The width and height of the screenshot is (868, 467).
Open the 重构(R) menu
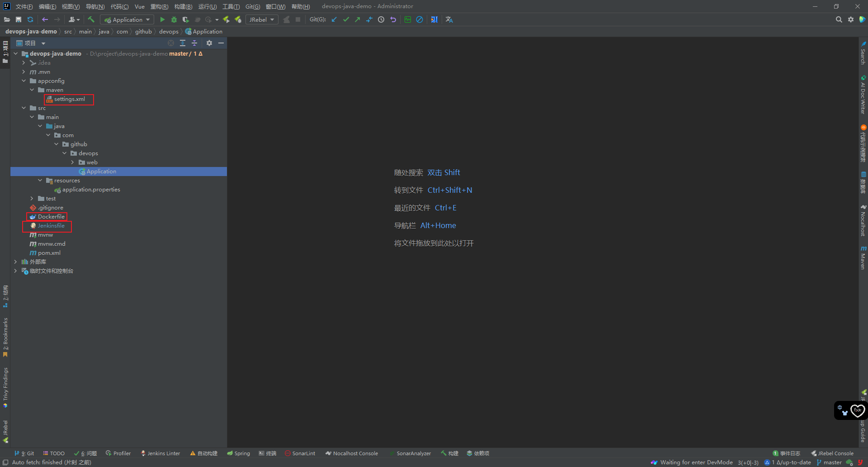[159, 6]
